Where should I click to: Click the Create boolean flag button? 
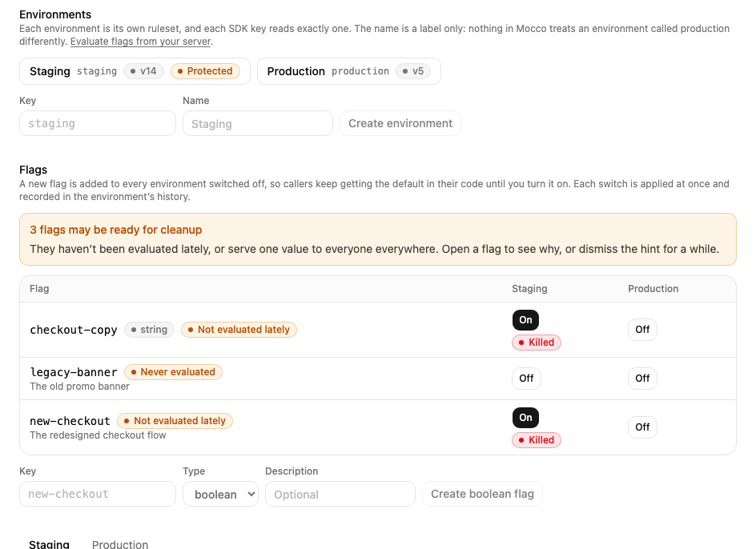click(482, 494)
